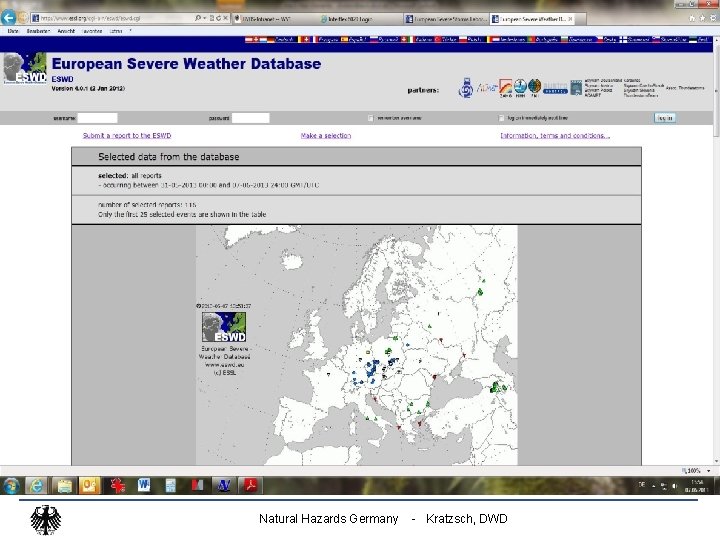Open the browser tools gear icon
This screenshot has height=540, width=720.
(713, 18)
